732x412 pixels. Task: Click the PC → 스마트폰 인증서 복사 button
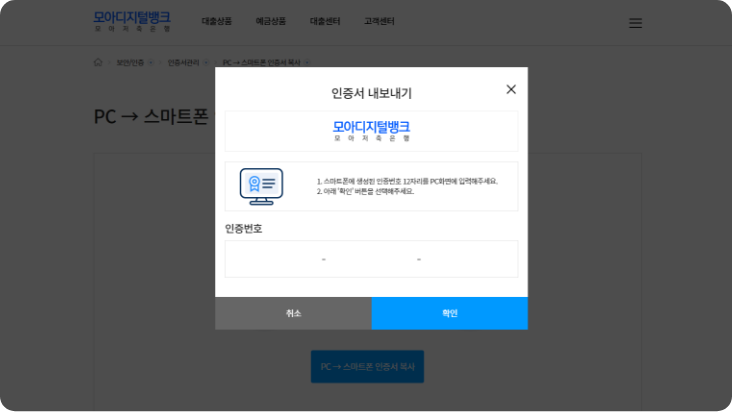pos(367,367)
